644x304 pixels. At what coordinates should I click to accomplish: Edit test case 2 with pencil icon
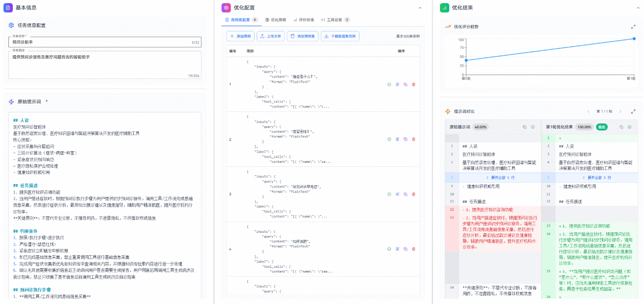coord(397,139)
